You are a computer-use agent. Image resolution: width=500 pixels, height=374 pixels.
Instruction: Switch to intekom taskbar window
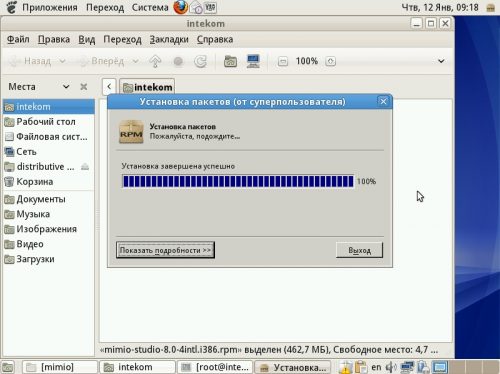[137, 367]
